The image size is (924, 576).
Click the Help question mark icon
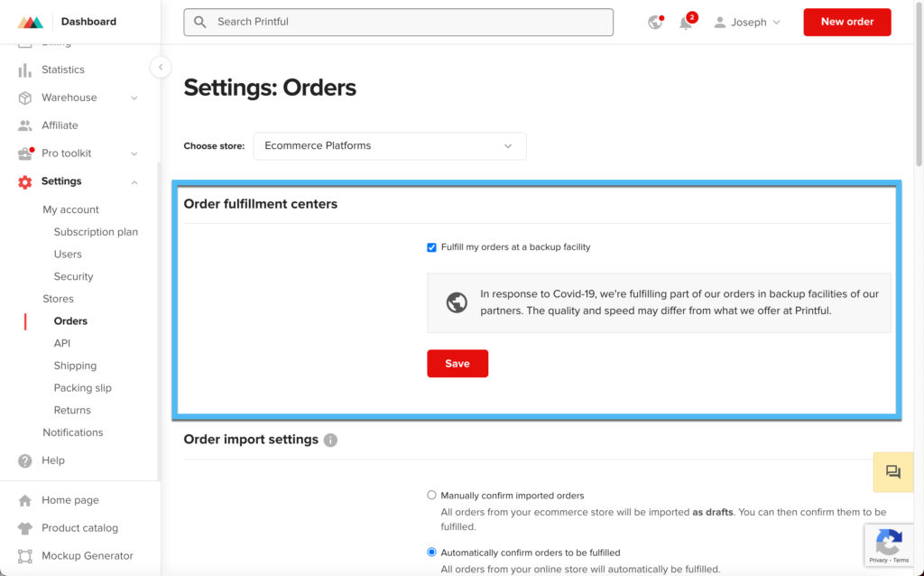24,460
